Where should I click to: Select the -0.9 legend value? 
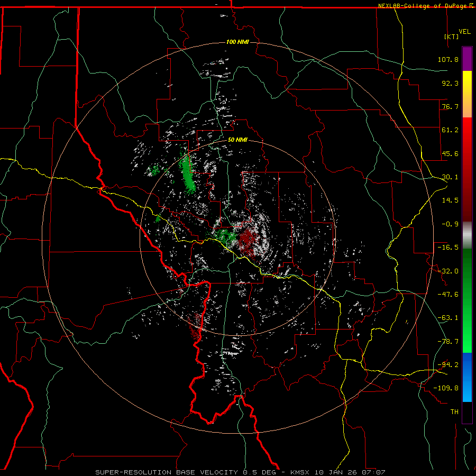point(450,224)
